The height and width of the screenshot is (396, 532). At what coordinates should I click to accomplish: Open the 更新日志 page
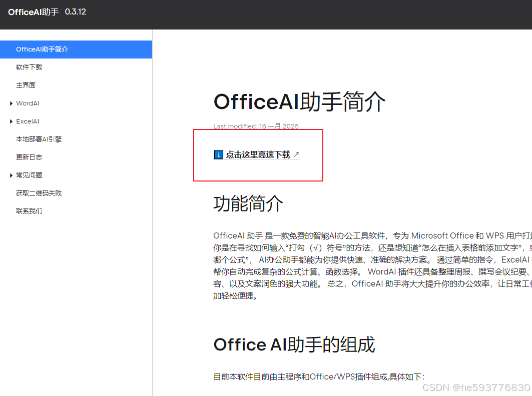click(29, 157)
